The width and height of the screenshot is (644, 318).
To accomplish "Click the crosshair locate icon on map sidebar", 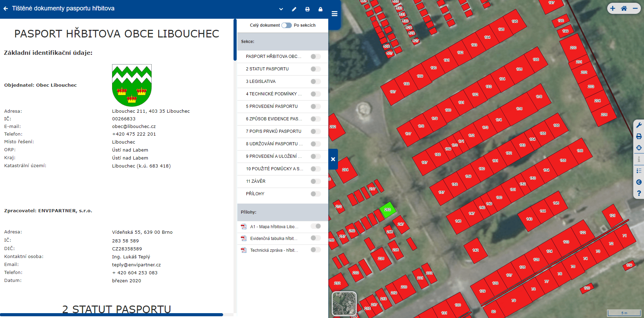I will click(639, 148).
